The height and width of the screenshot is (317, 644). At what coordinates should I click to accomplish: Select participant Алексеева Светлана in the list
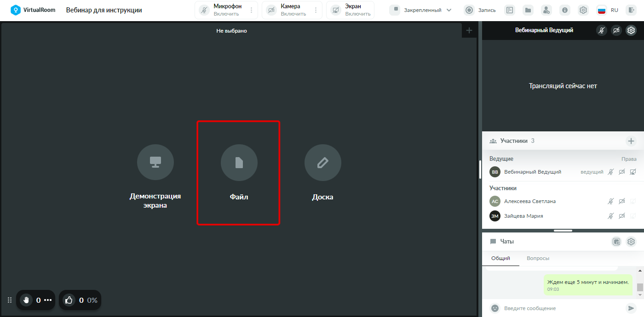(530, 201)
